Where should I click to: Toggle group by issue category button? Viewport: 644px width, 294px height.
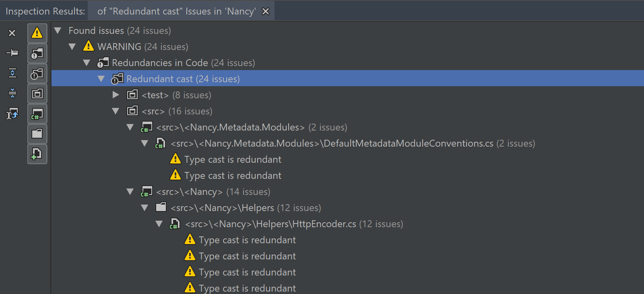37,53
